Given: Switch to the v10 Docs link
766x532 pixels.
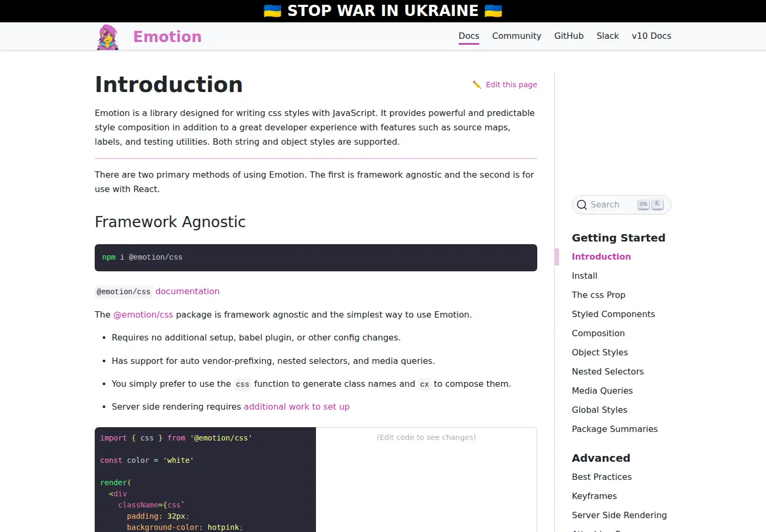Looking at the screenshot, I should click(651, 36).
